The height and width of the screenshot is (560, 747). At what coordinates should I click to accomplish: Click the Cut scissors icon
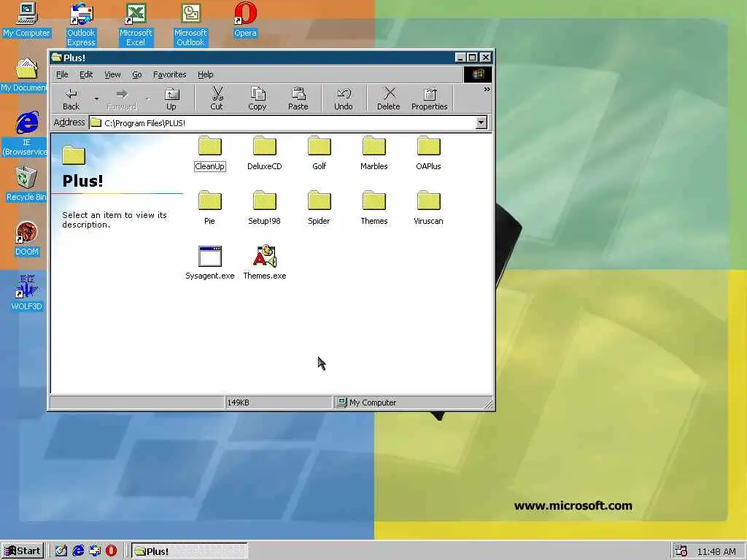pos(217,94)
